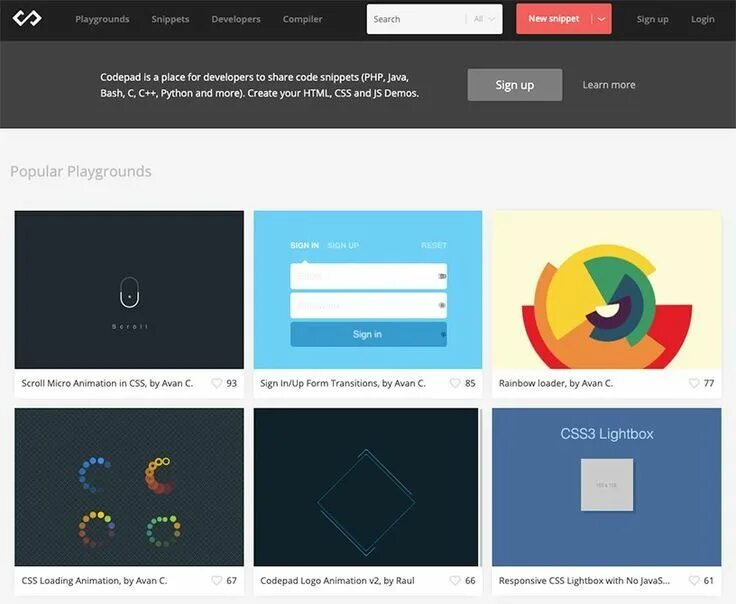Open Codepad Logo Animation v2 thumbnail
The width and height of the screenshot is (736, 604).
366,487
